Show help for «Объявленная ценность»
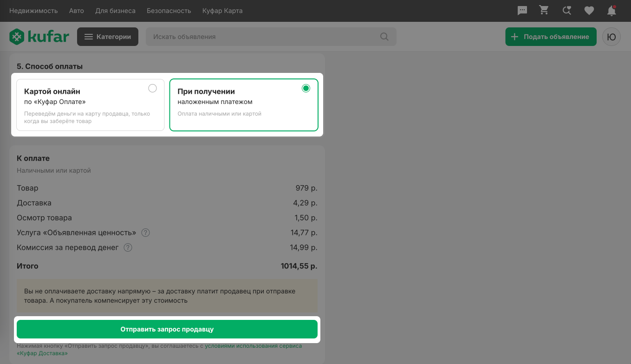Viewport: 631px width, 364px height. point(146,233)
